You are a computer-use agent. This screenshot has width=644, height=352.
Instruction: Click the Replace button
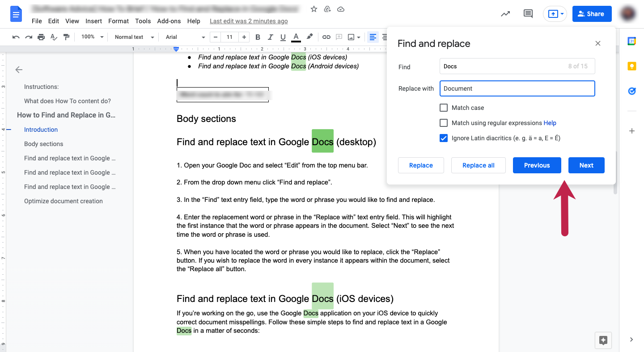(421, 165)
